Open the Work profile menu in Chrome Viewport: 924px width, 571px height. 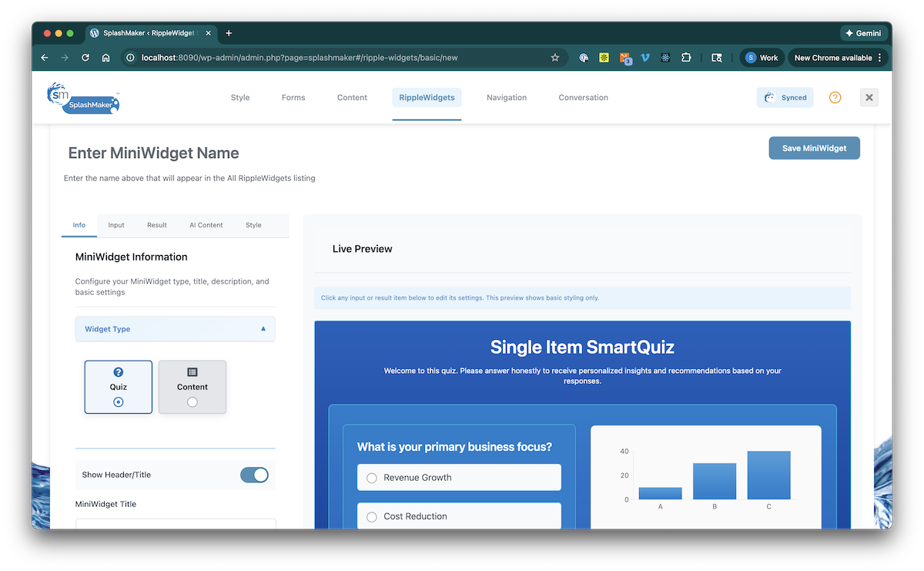(761, 58)
